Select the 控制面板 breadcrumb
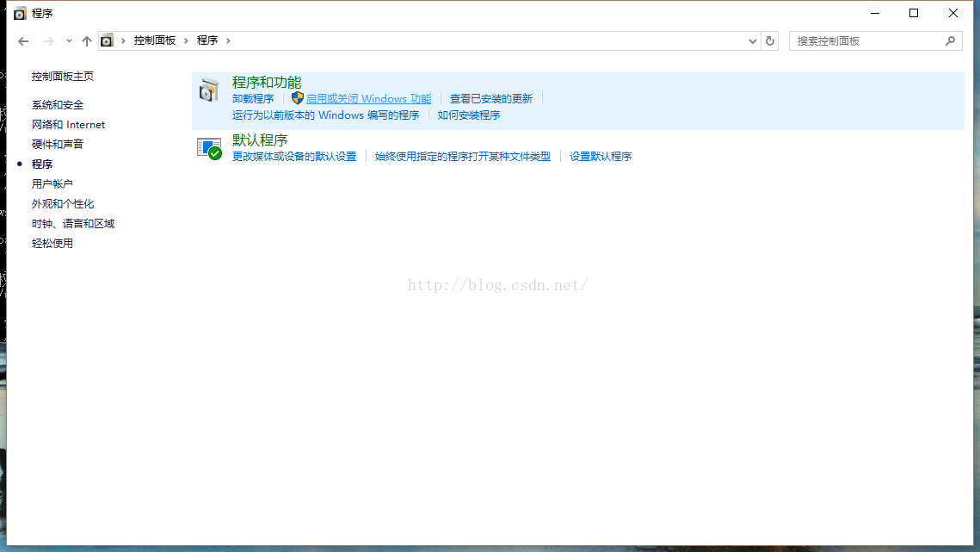Screen dimensions: 980x552 (154, 40)
